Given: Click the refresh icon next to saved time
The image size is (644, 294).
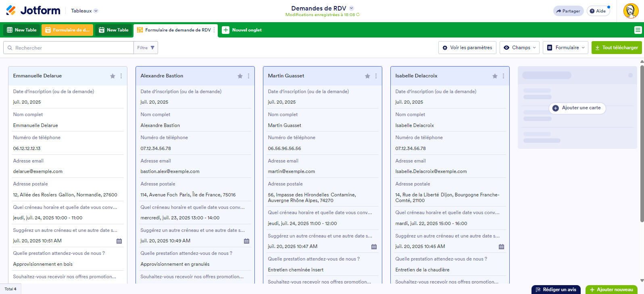Looking at the screenshot, I should pos(358,15).
